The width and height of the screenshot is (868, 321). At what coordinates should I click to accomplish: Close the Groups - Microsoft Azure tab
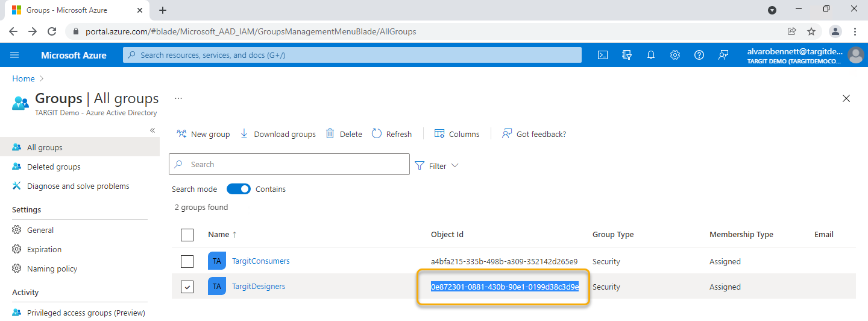click(x=140, y=10)
